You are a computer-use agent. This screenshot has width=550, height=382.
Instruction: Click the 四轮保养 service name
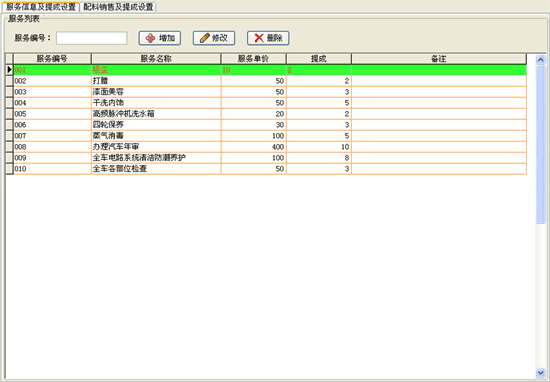108,125
